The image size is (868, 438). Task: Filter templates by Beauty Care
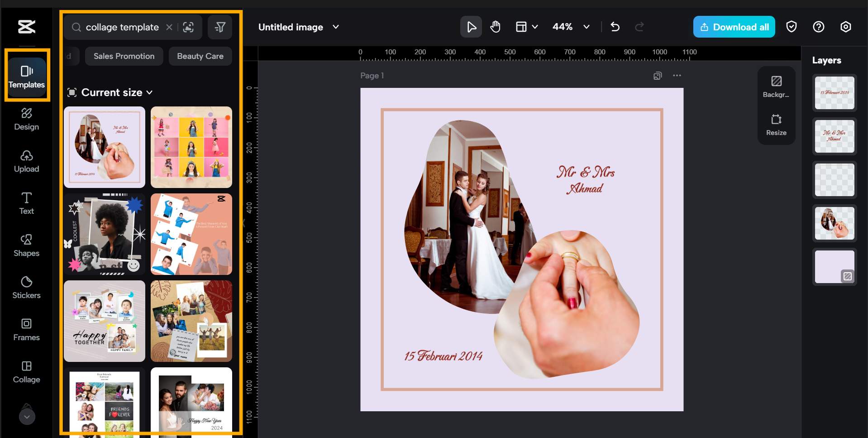200,56
